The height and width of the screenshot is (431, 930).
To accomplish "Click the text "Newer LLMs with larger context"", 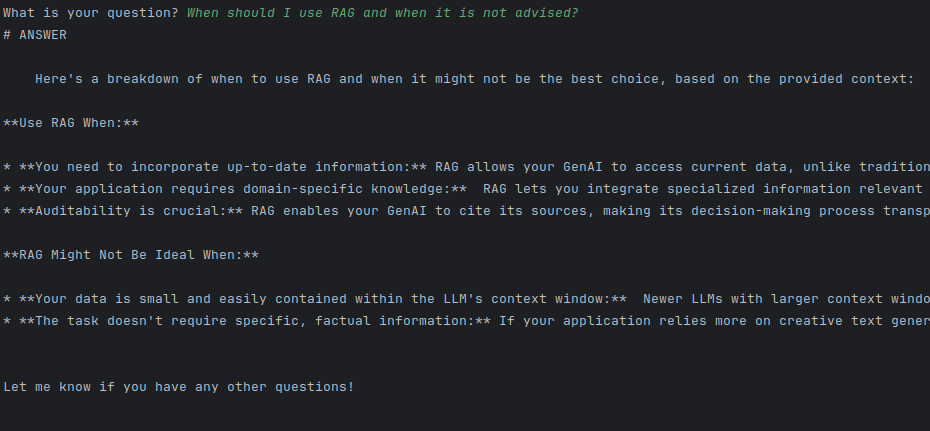I will coord(762,299).
